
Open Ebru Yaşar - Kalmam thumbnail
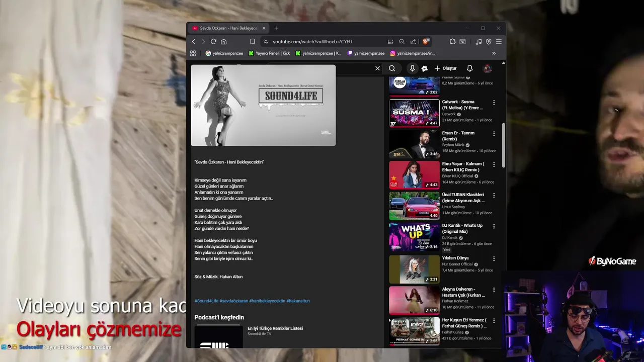[x=414, y=174]
